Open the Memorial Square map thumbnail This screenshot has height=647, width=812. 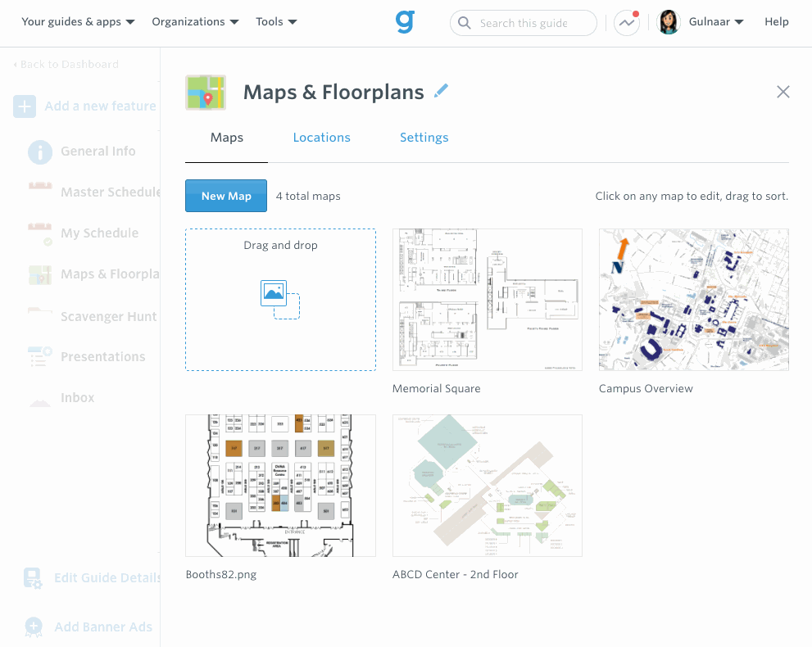488,300
